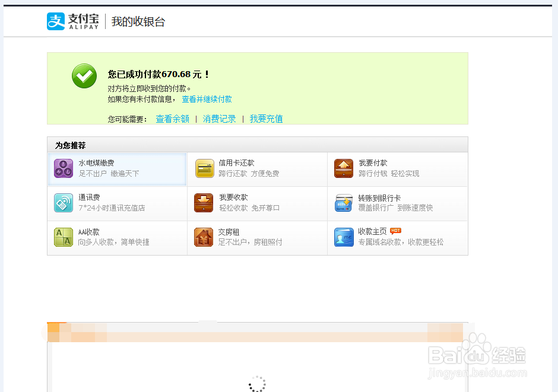Click the green success checkmark icon
The image size is (558, 392).
point(84,76)
